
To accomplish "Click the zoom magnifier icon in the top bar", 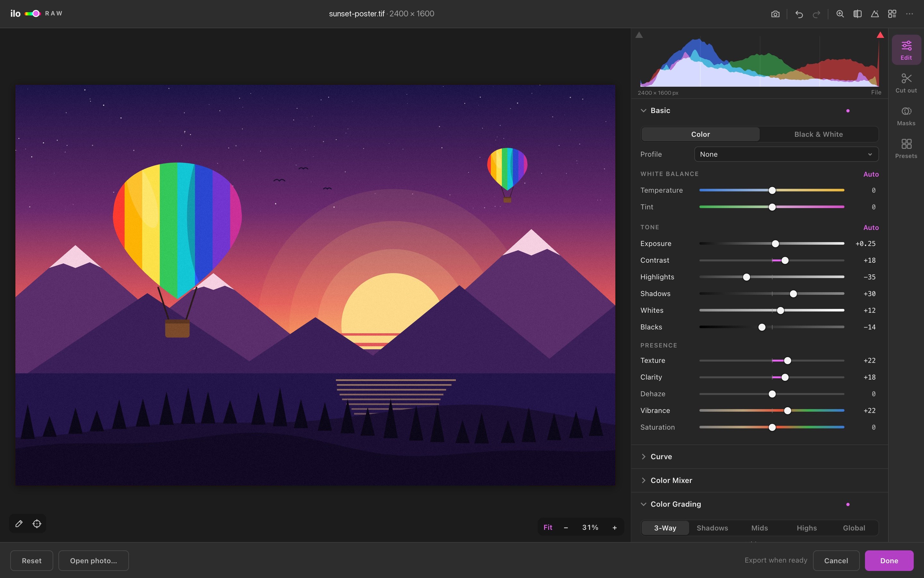I will pos(840,14).
